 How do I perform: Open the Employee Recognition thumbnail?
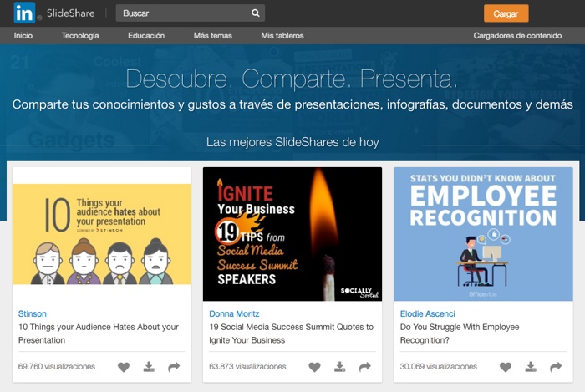click(x=483, y=234)
